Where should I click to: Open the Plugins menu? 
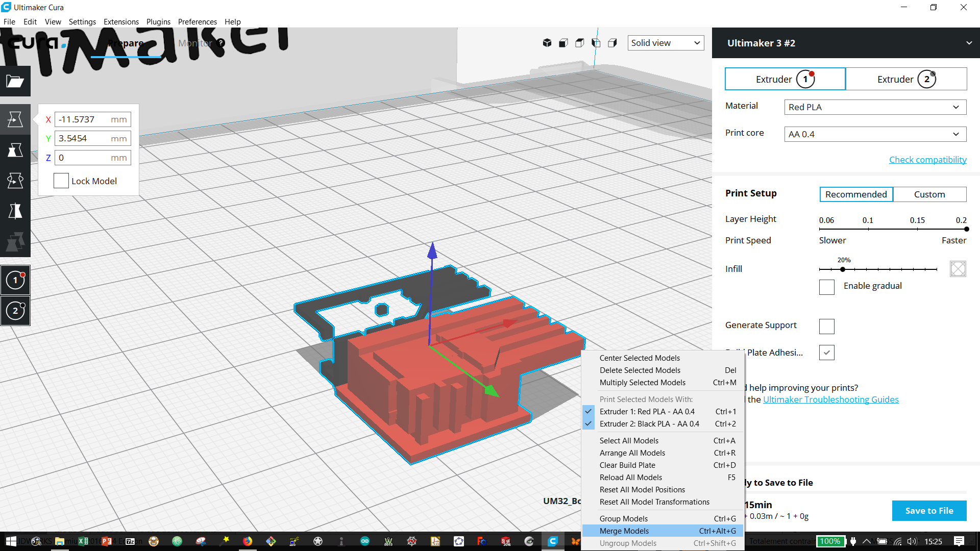(x=158, y=21)
